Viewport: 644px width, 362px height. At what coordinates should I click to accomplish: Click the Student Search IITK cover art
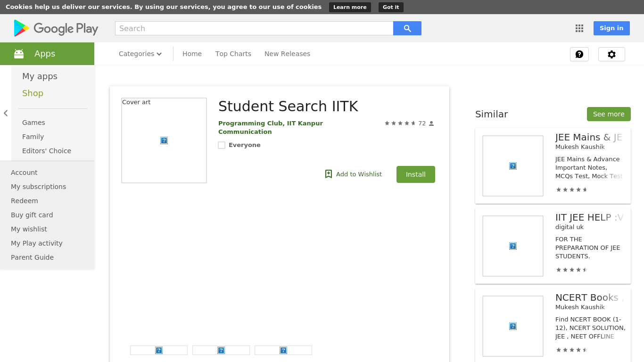pyautogui.click(x=164, y=140)
